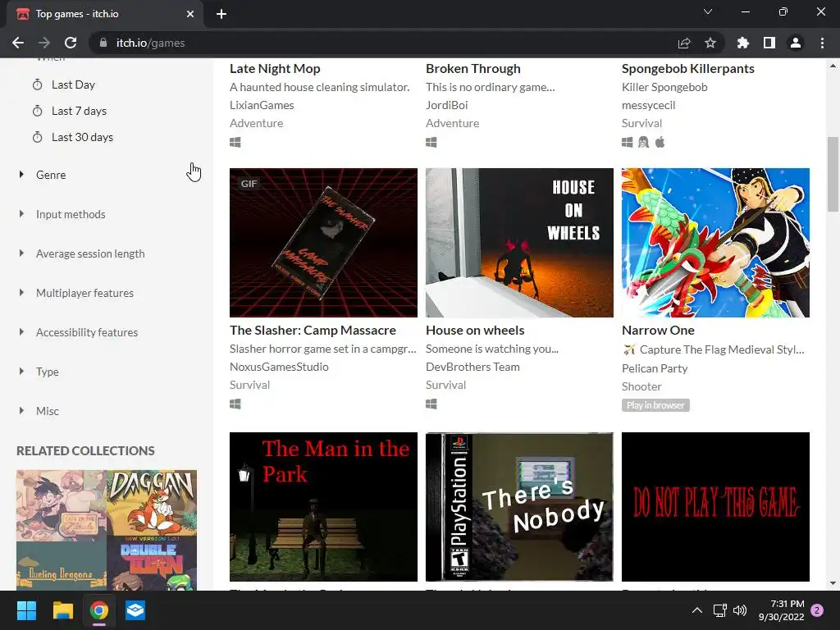
Task: Visit JordiBoi developer page
Action: [x=447, y=105]
